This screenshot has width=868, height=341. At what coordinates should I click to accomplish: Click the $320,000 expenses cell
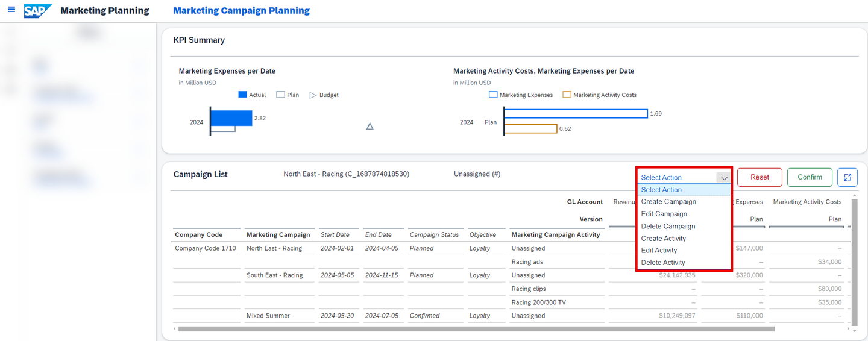749,275
